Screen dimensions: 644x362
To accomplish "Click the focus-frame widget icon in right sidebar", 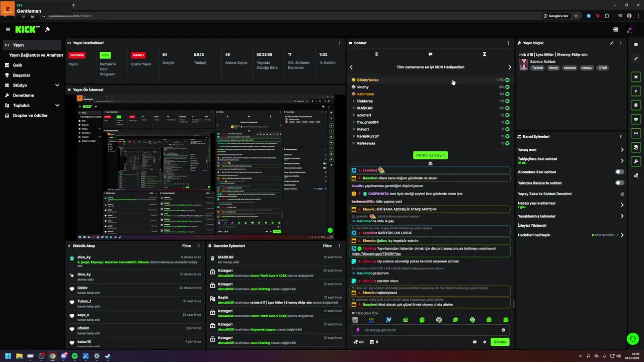I will [x=636, y=77].
